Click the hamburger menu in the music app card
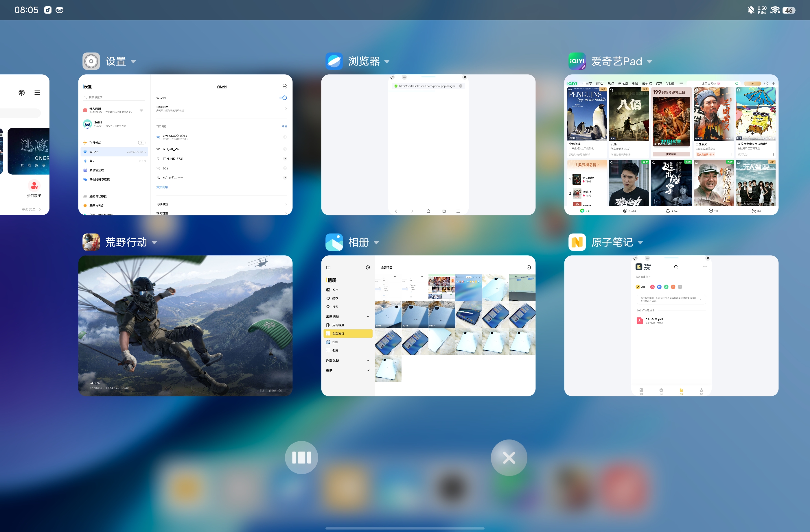 tap(37, 93)
